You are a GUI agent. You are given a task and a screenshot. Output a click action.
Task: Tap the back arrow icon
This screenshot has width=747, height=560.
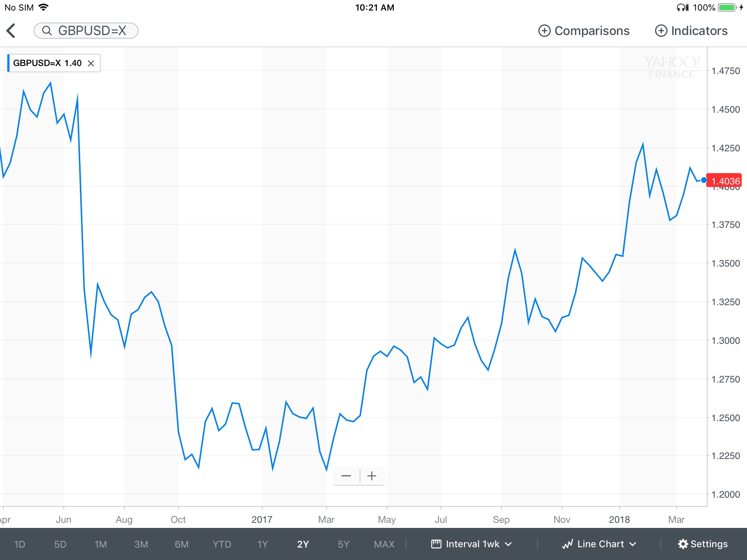[11, 31]
